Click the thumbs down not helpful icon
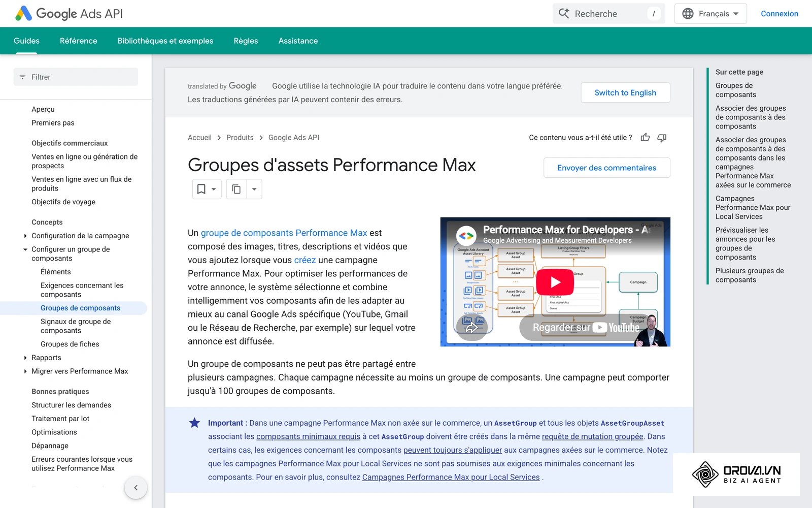The width and height of the screenshot is (812, 508). coord(662,138)
